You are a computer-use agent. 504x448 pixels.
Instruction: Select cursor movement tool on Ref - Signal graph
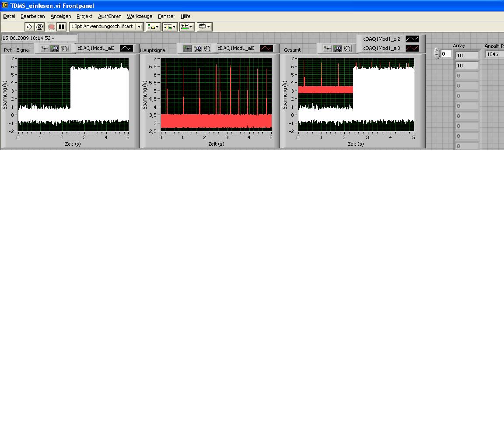pos(45,49)
